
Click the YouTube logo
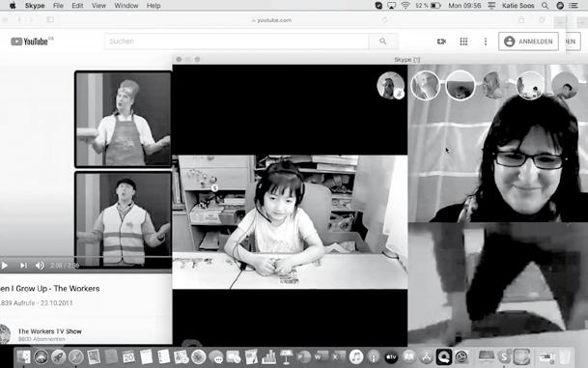click(x=32, y=42)
